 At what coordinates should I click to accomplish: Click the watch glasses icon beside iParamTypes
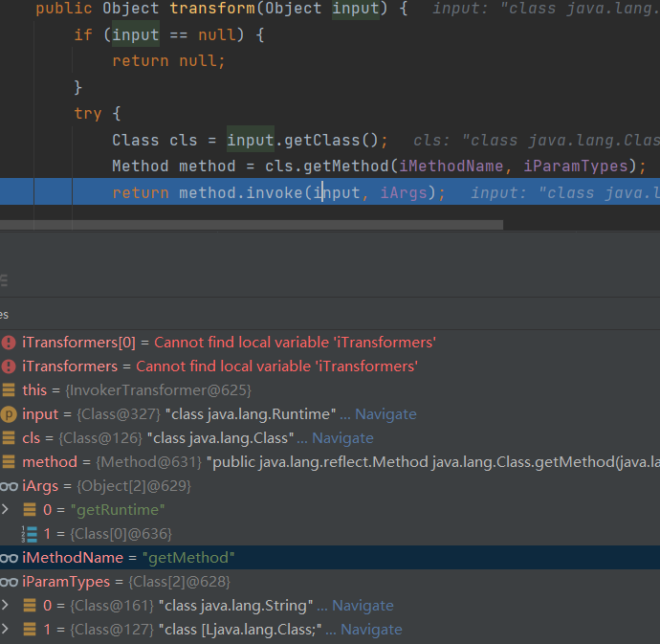[x=9, y=582]
